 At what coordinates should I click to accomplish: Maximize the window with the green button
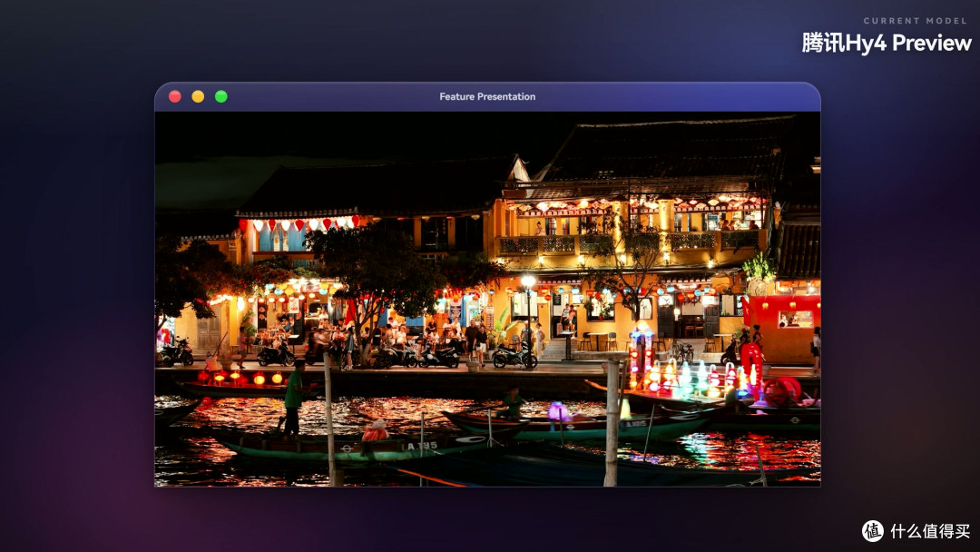(221, 96)
